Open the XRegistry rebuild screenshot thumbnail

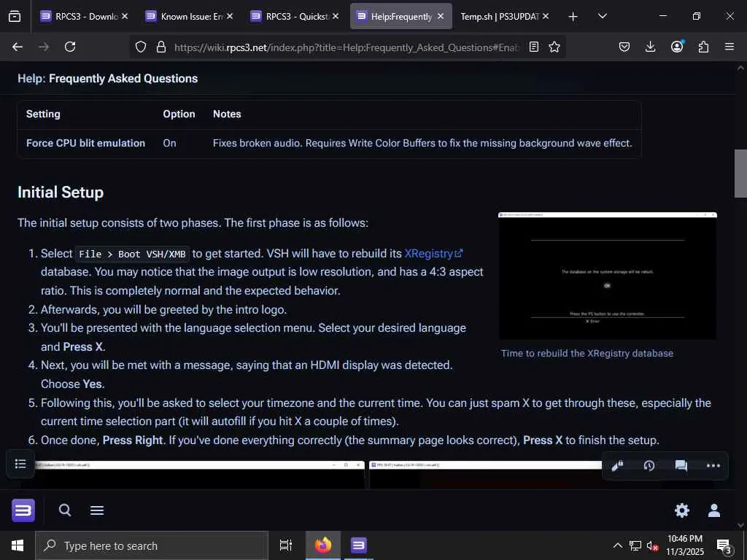[x=608, y=276]
